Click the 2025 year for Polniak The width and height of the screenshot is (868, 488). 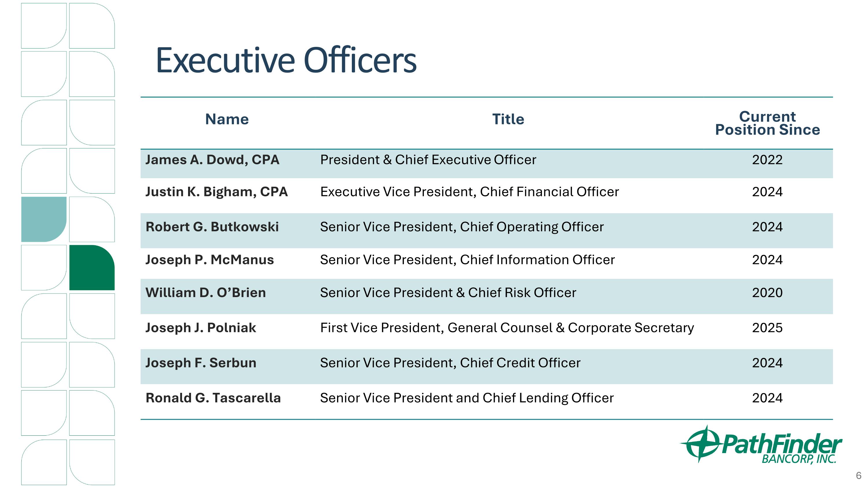(767, 328)
